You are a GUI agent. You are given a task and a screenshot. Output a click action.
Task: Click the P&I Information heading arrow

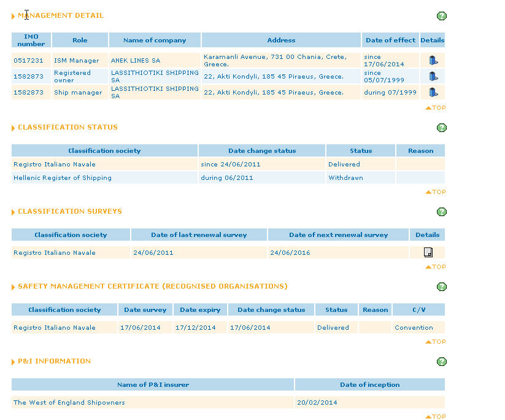coord(13,362)
